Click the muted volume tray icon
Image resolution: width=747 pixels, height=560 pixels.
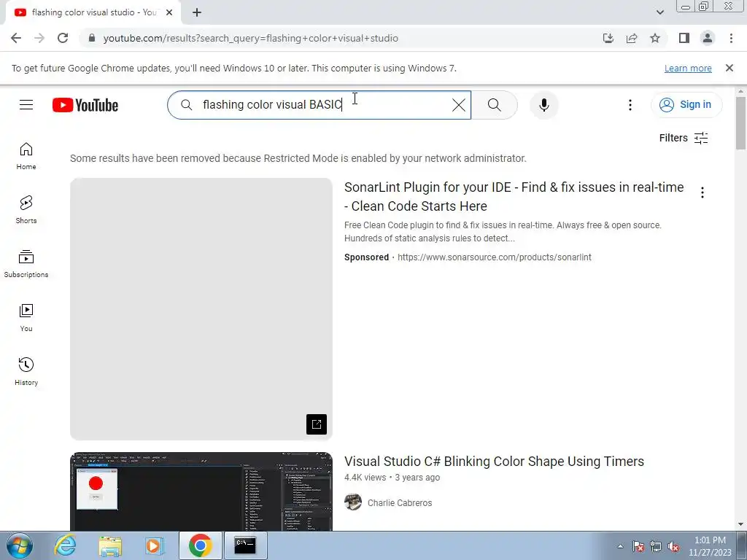(673, 547)
